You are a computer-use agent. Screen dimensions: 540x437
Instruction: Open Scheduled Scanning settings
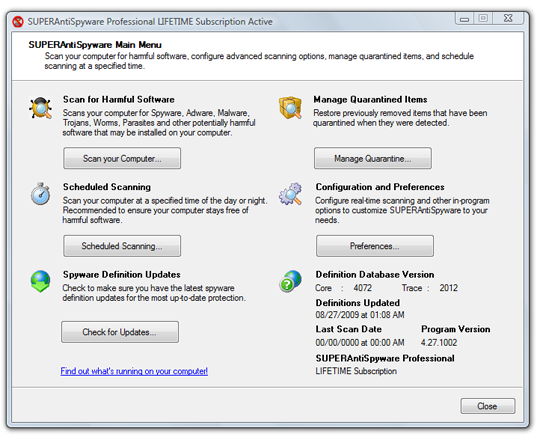coord(122,246)
